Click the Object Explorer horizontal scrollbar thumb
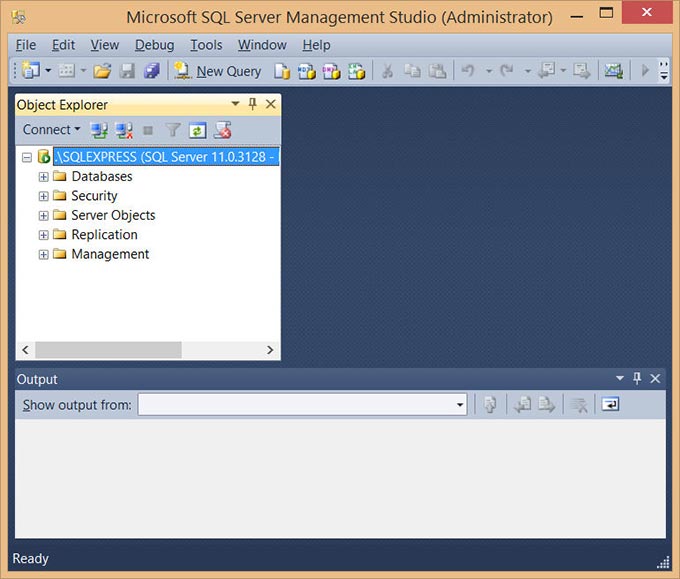 pyautogui.click(x=108, y=350)
